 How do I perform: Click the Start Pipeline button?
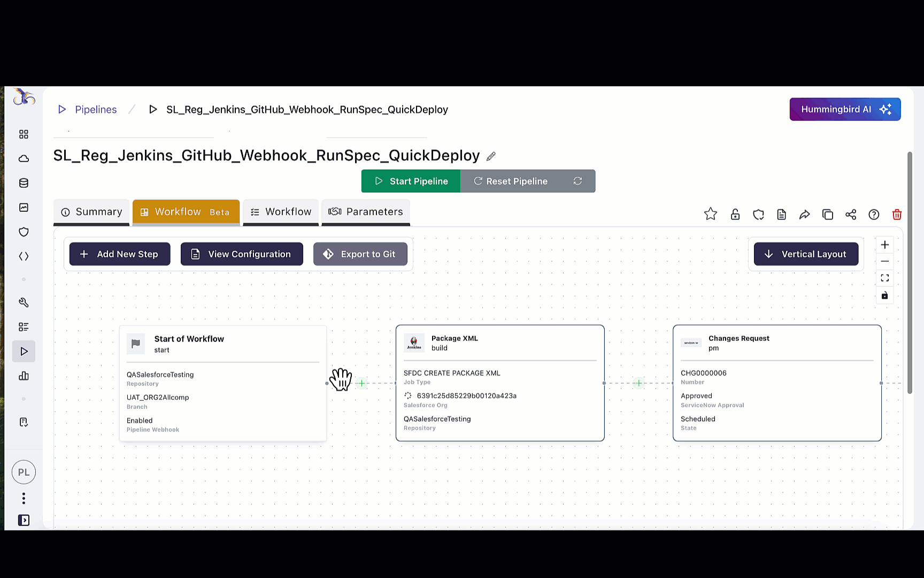pyautogui.click(x=411, y=181)
